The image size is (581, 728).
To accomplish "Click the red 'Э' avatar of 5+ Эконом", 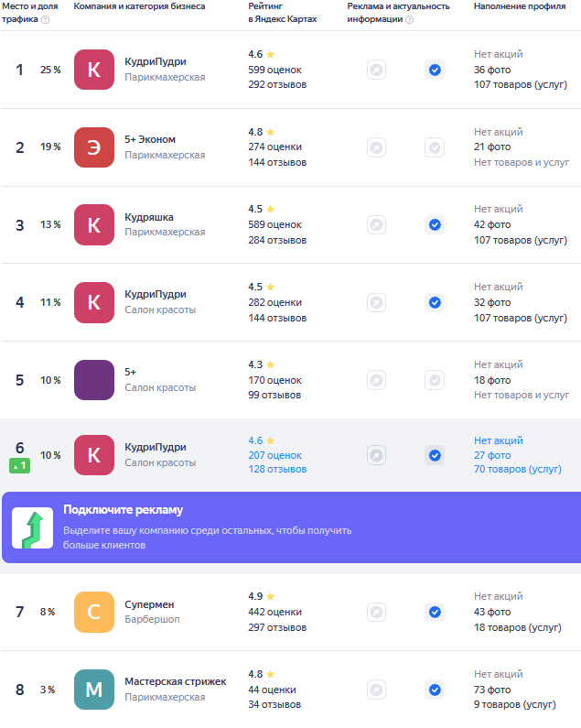I will (x=93, y=147).
